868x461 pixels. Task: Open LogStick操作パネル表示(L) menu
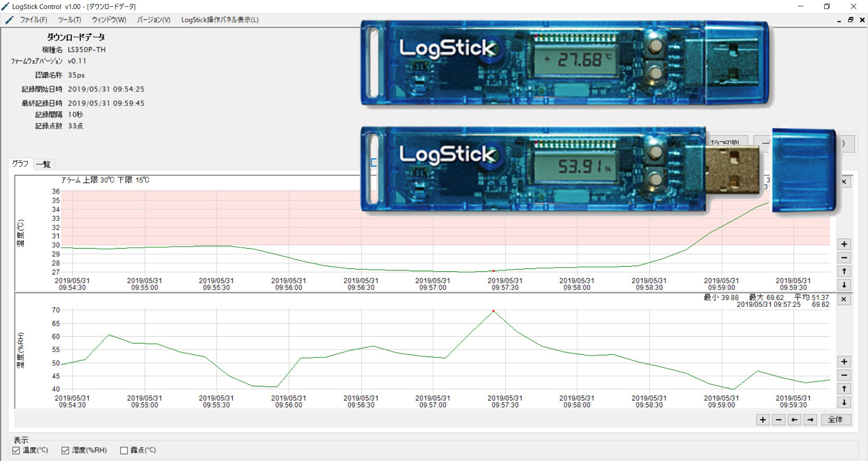click(220, 20)
